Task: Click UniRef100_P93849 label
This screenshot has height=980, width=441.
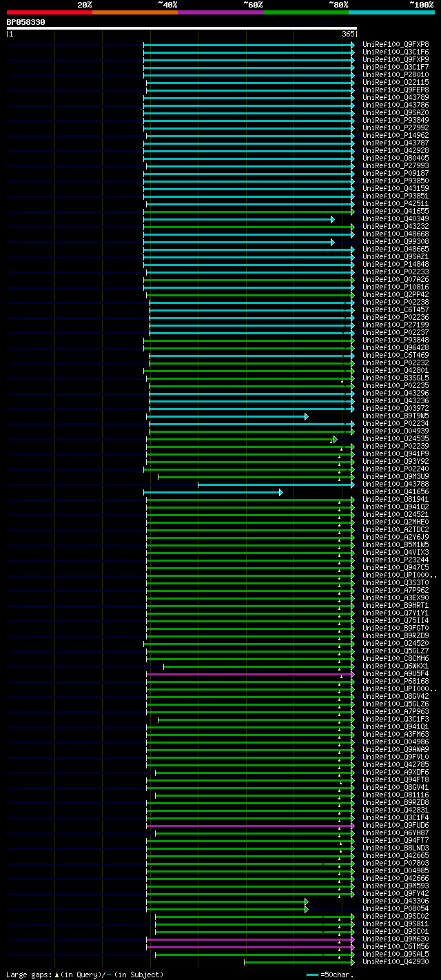Action: click(396, 120)
